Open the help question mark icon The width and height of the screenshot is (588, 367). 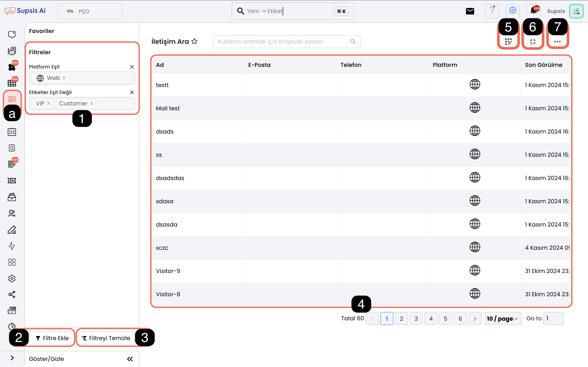[x=492, y=11]
